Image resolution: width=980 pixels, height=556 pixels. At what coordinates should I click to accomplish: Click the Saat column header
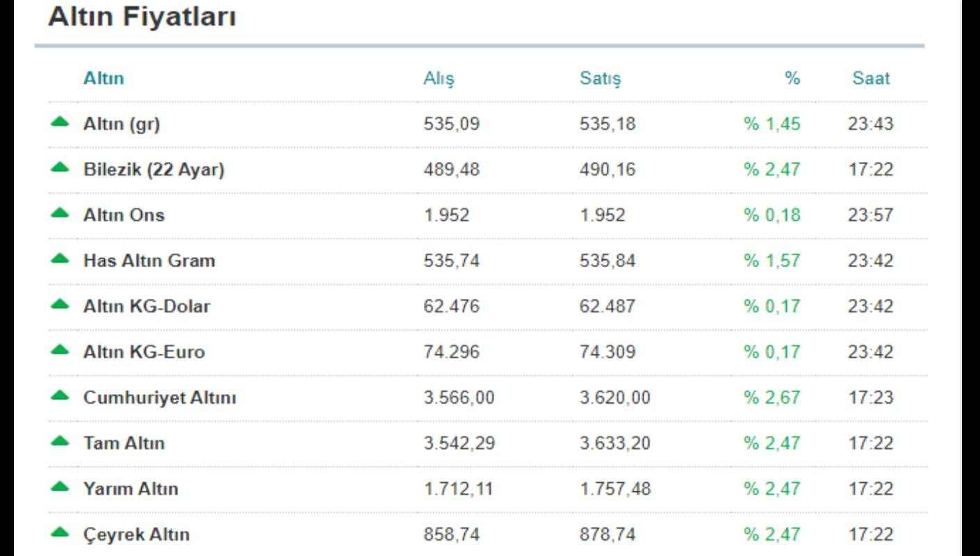coord(870,79)
